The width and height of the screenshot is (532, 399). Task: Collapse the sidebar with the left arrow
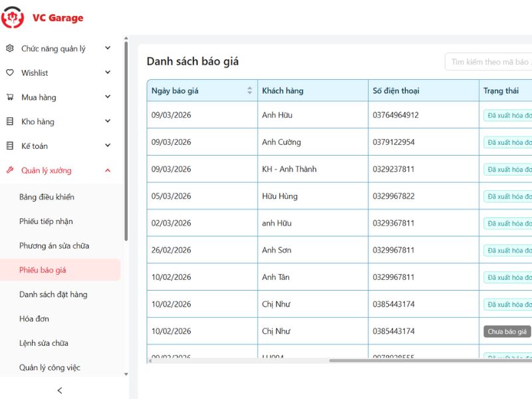pyautogui.click(x=60, y=390)
